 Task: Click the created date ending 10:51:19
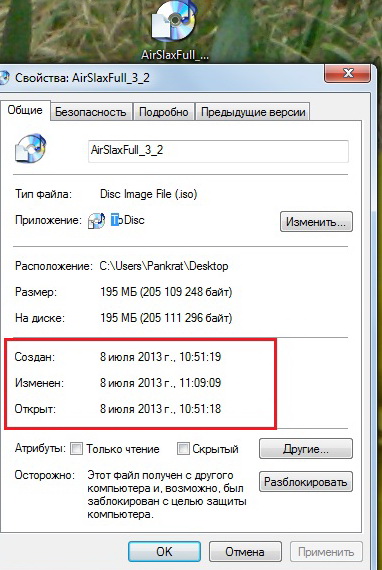(160, 357)
